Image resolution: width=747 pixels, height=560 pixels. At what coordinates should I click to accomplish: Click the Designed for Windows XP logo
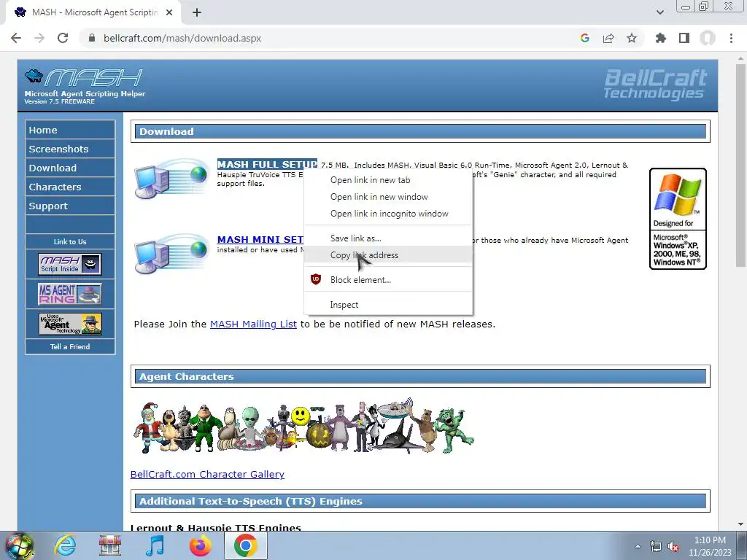[678, 219]
